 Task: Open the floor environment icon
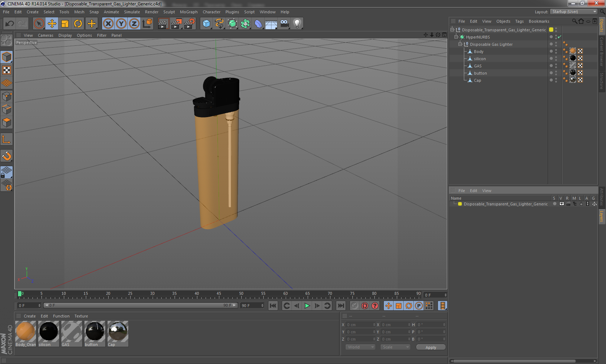point(271,24)
